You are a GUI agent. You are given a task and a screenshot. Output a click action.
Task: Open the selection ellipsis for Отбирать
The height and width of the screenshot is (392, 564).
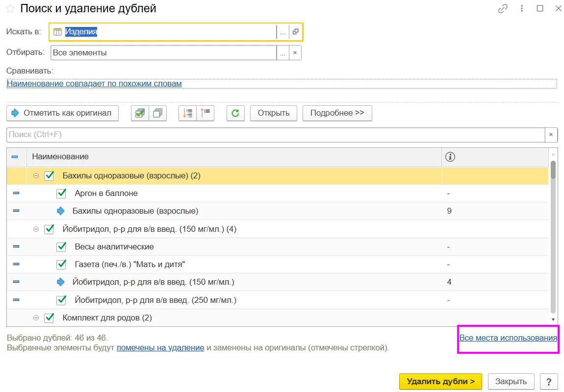tap(282, 53)
